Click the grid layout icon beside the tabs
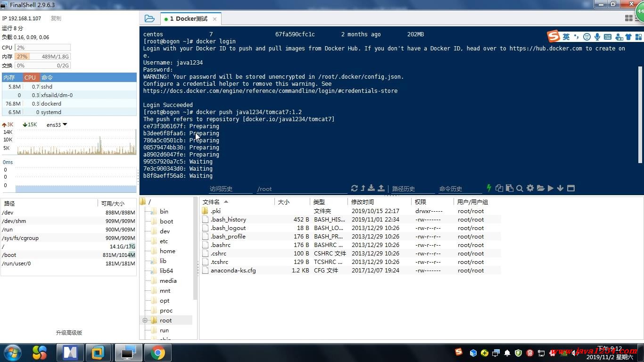The image size is (644, 362). [628, 18]
